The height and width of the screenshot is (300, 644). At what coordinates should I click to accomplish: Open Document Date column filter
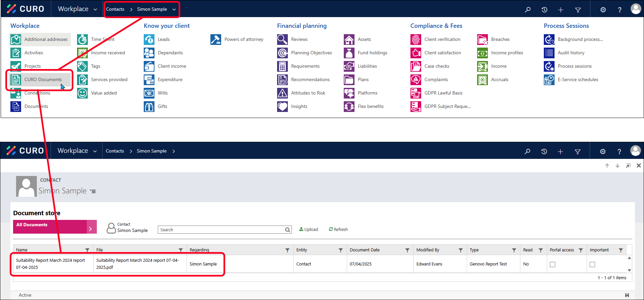[x=407, y=250]
